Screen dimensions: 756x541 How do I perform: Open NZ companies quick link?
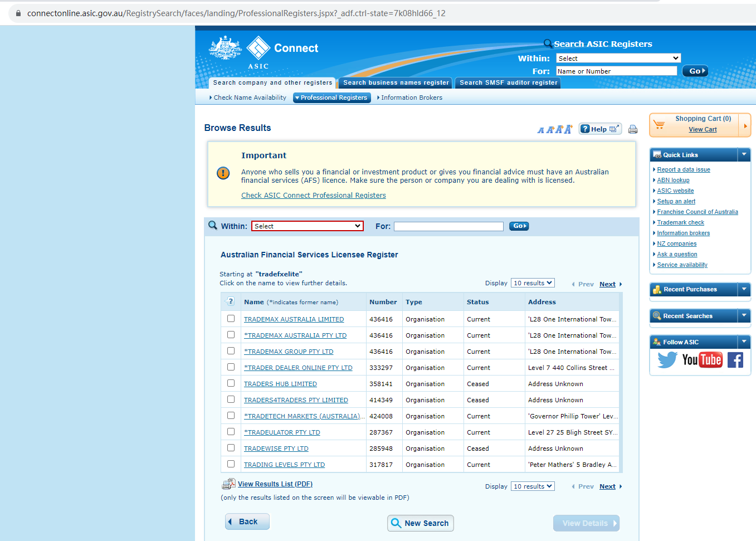[x=676, y=243]
